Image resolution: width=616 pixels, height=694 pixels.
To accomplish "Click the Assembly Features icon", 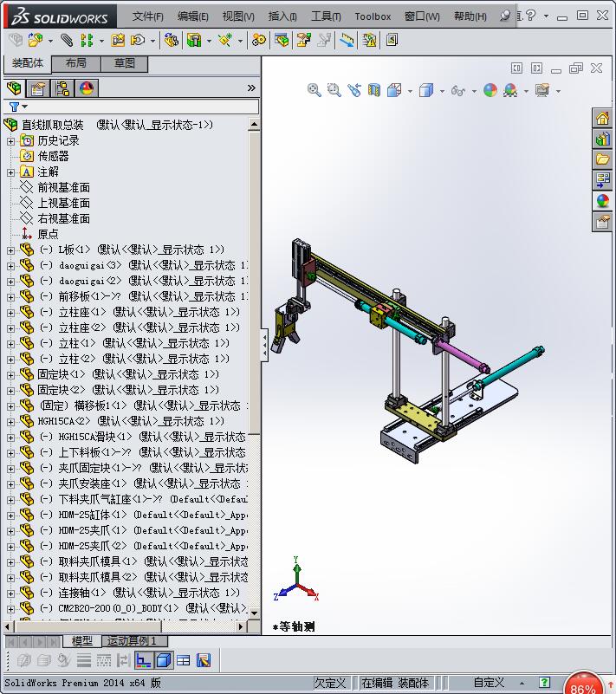I will pyautogui.click(x=194, y=40).
